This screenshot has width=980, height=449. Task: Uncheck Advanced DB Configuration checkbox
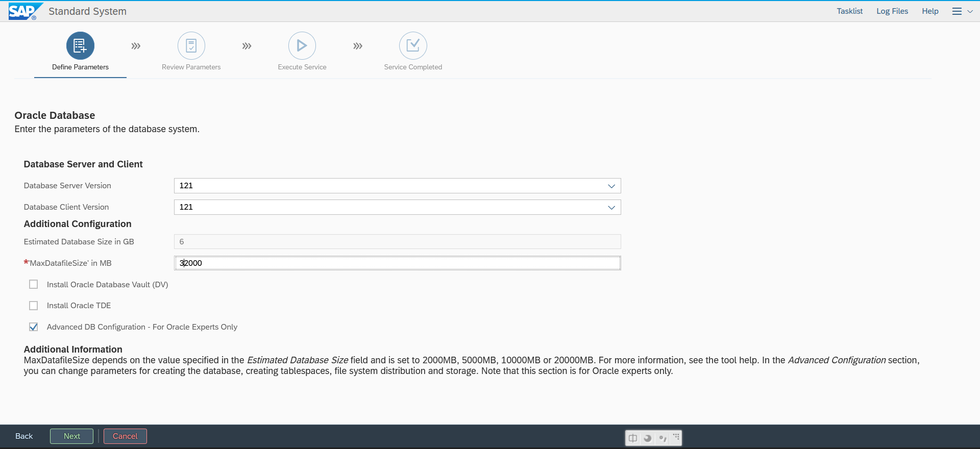(x=34, y=327)
